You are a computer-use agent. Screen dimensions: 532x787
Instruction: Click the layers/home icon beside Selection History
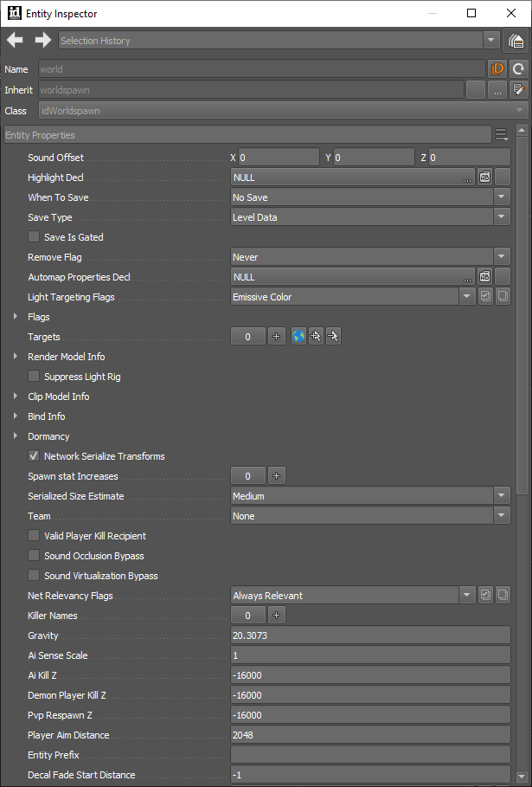[x=516, y=40]
